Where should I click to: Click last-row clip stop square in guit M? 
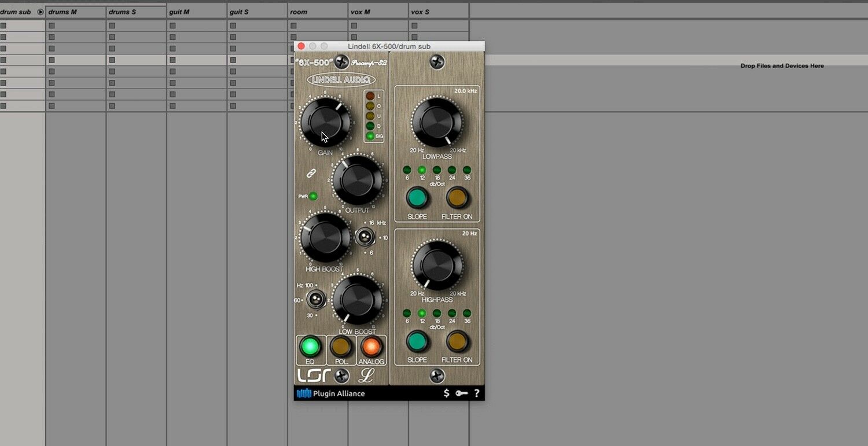point(172,106)
